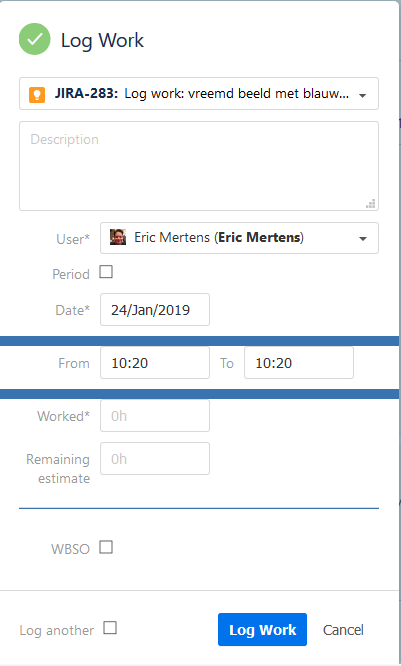
Task: Click the From time field
Action: tap(155, 363)
